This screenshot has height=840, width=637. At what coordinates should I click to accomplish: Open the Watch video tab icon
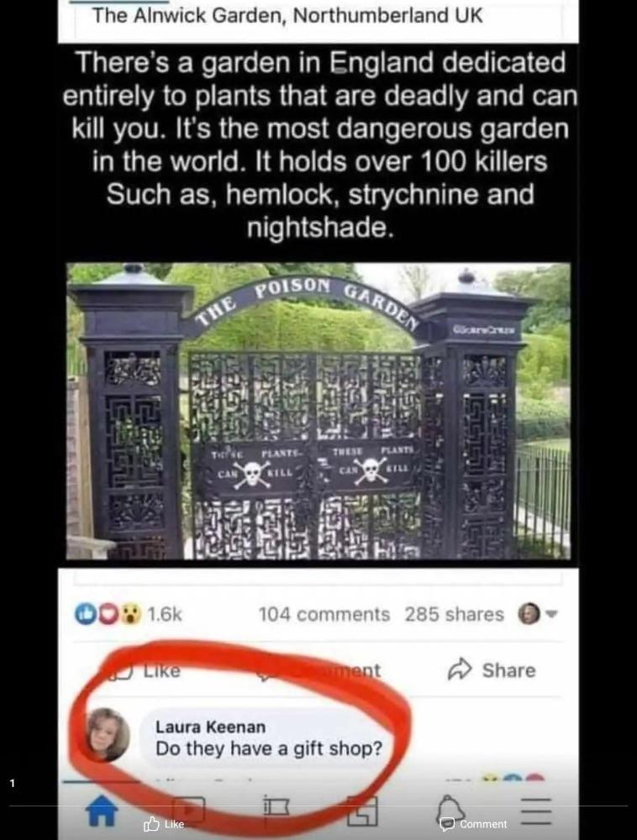coord(188,810)
